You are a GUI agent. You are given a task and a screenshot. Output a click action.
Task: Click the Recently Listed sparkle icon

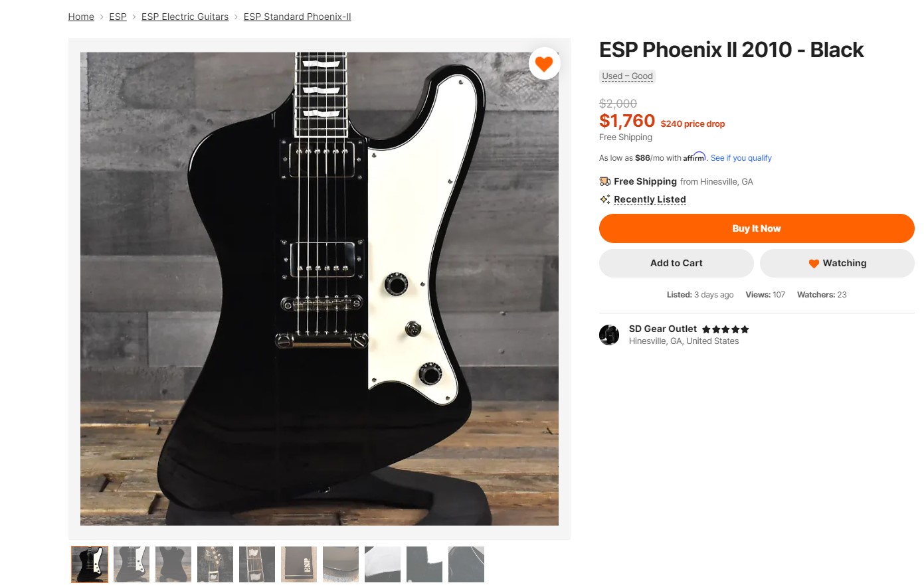(x=604, y=199)
